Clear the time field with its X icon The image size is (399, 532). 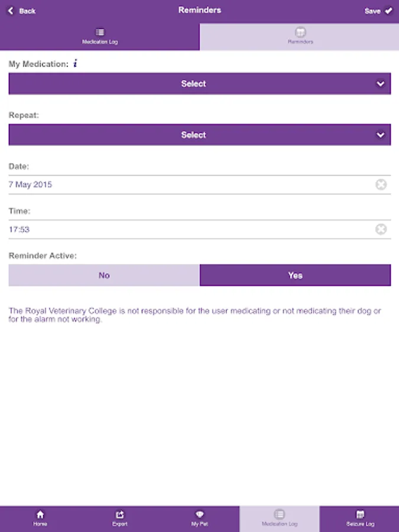tap(381, 229)
